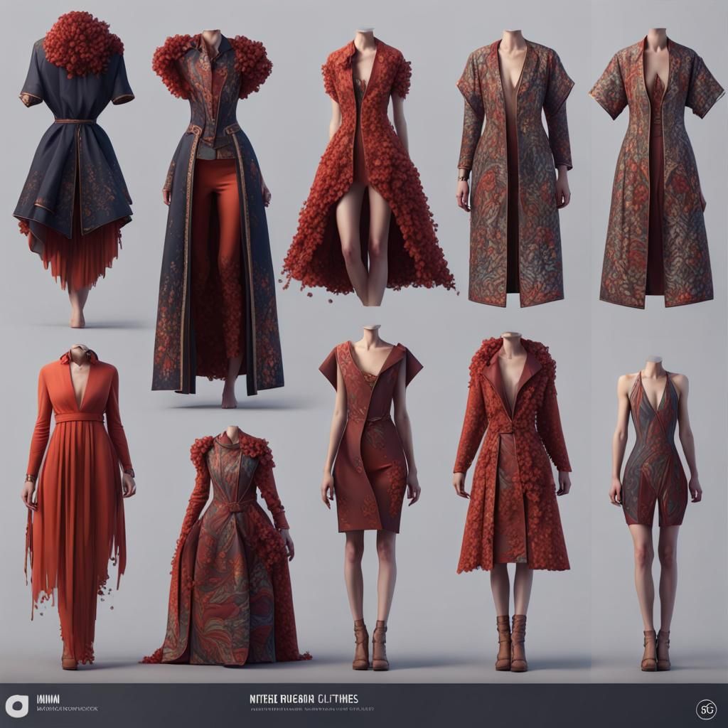This screenshot has height=728, width=728.
Task: Click the strappy heels under the red wrap dress
Action: [x=370, y=643]
